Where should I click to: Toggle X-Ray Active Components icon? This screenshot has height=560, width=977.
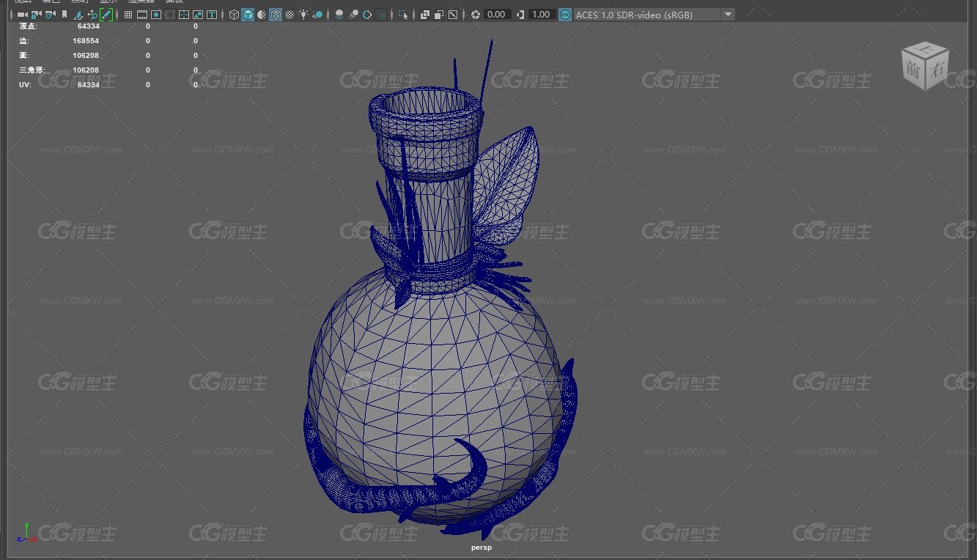[438, 15]
